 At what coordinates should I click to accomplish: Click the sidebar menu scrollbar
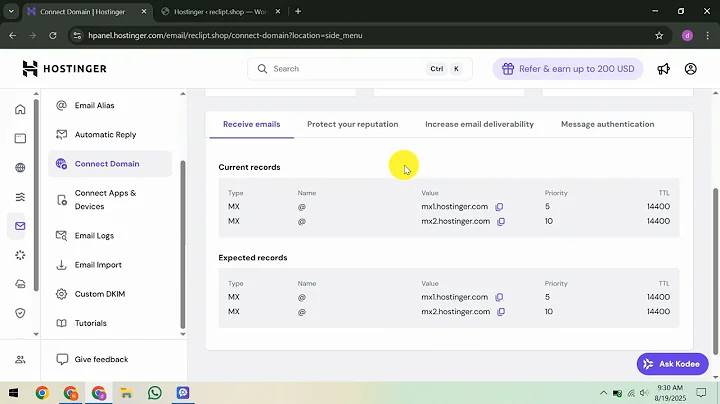pyautogui.click(x=183, y=243)
